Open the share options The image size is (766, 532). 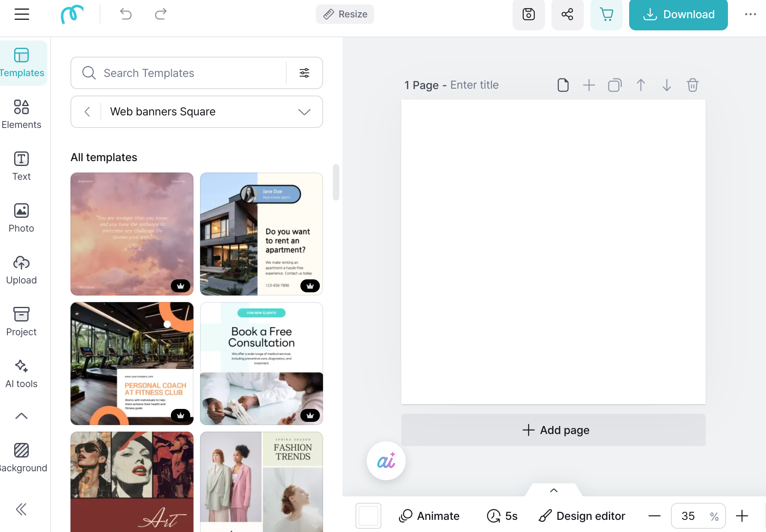tap(568, 14)
